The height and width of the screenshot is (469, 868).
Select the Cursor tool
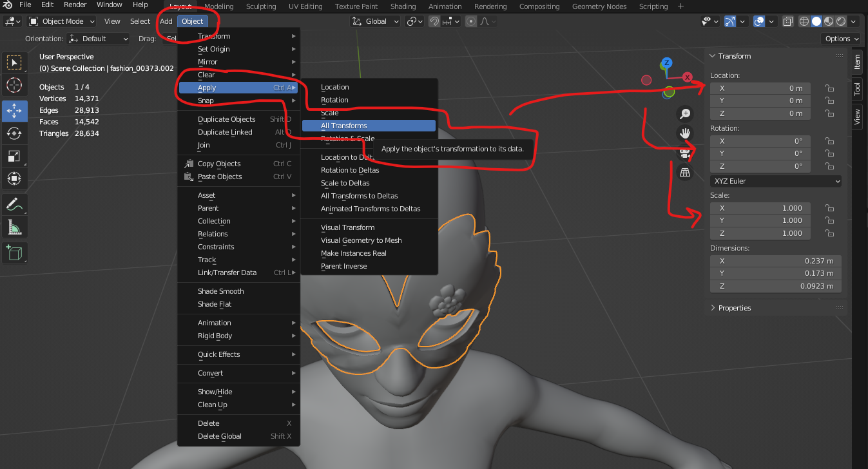14,84
